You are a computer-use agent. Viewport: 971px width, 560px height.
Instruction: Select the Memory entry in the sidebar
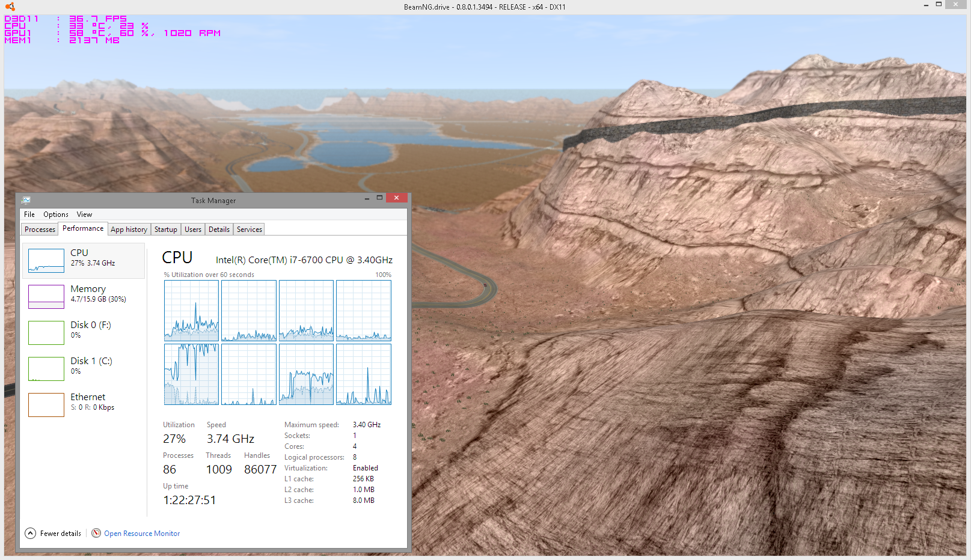pyautogui.click(x=84, y=296)
